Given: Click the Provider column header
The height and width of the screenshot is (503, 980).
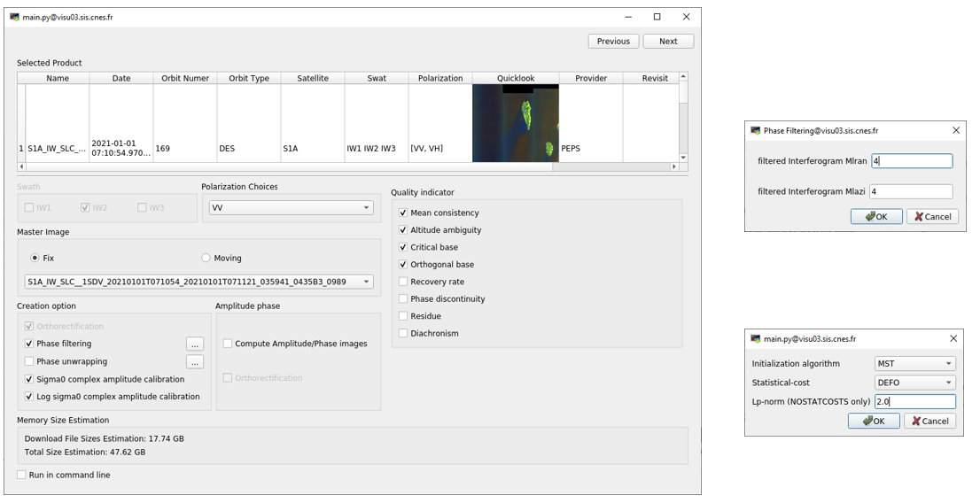Looking at the screenshot, I should click(x=591, y=78).
